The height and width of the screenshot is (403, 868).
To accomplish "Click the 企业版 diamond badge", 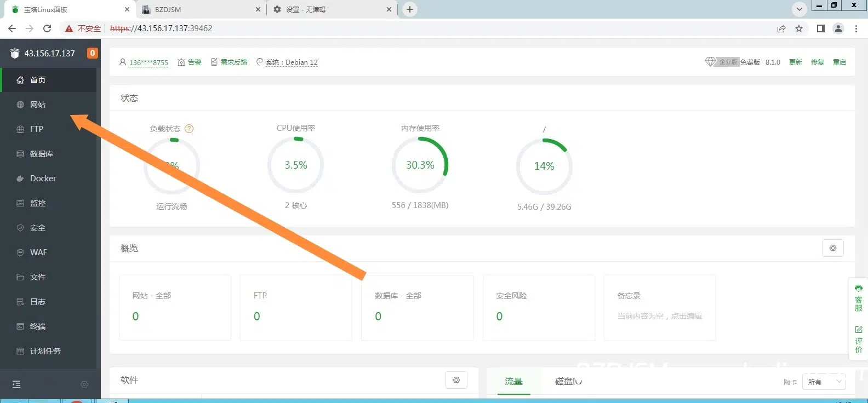I will pyautogui.click(x=722, y=62).
